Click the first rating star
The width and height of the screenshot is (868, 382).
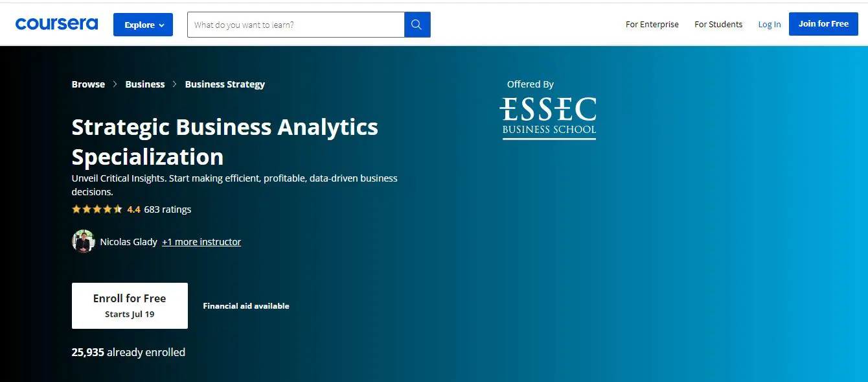tap(74, 209)
